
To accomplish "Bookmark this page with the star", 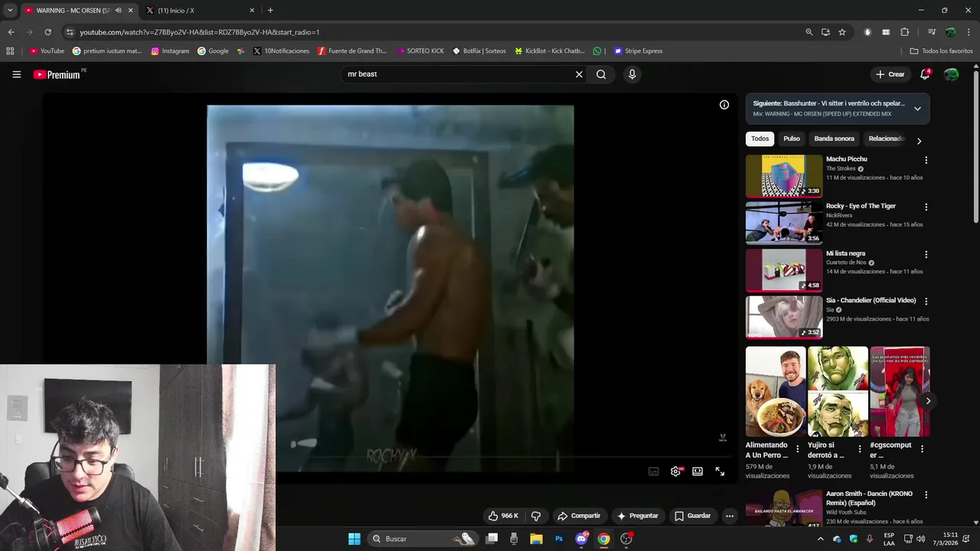I will [x=842, y=32].
